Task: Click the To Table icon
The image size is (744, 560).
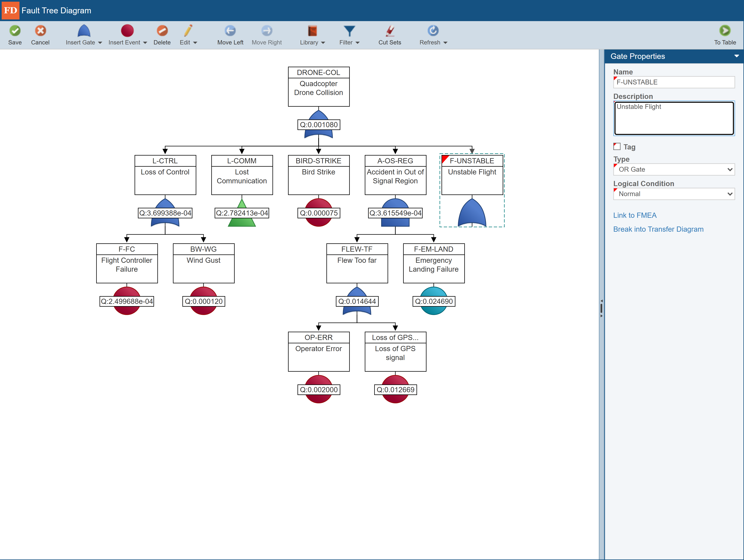Action: click(x=725, y=31)
